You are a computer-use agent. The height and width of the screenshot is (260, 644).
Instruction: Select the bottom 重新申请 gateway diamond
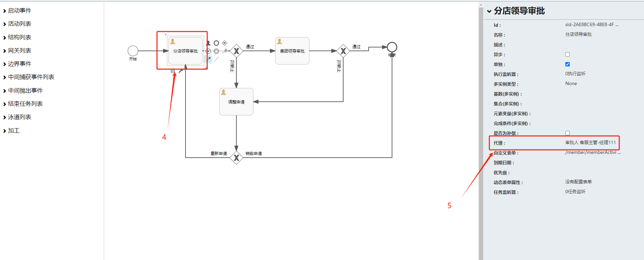tap(236, 158)
